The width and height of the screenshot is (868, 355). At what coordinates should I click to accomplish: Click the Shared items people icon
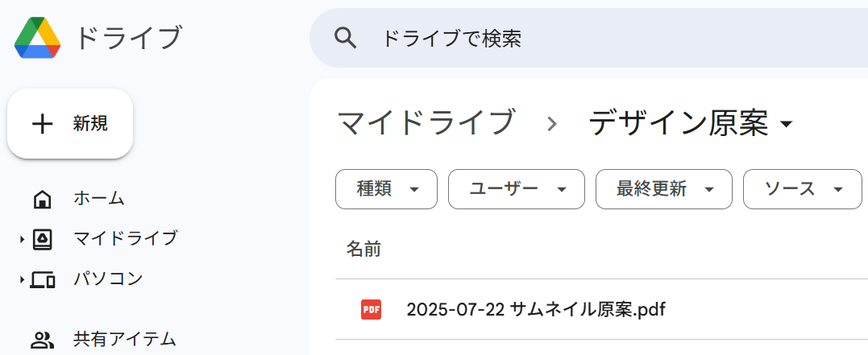click(42, 340)
